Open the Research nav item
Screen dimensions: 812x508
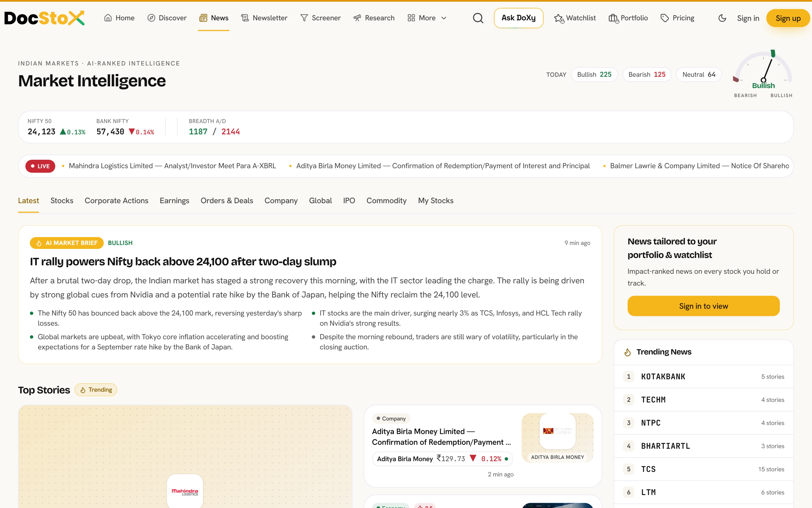[374, 18]
